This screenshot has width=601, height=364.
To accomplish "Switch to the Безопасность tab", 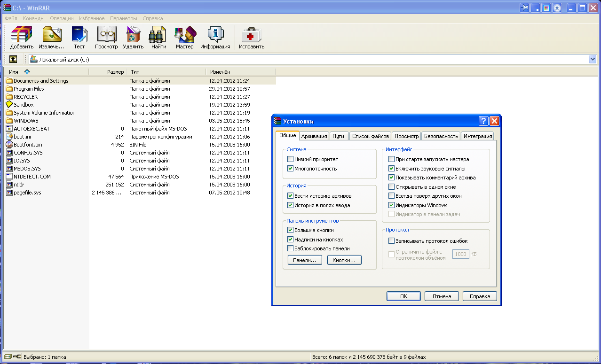I will [441, 136].
